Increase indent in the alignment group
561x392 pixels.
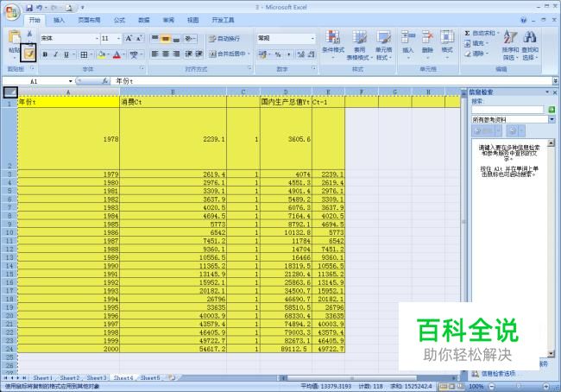(199, 54)
